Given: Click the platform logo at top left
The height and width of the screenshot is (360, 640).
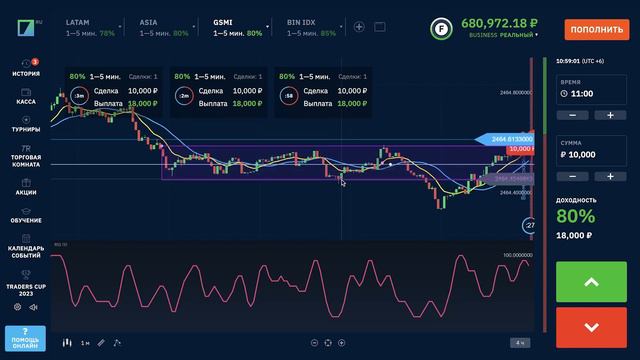Looking at the screenshot, I should coord(26,28).
